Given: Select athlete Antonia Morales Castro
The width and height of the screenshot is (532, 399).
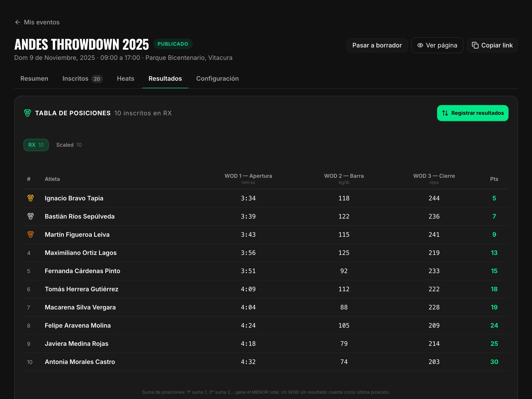Looking at the screenshot, I should (80, 362).
